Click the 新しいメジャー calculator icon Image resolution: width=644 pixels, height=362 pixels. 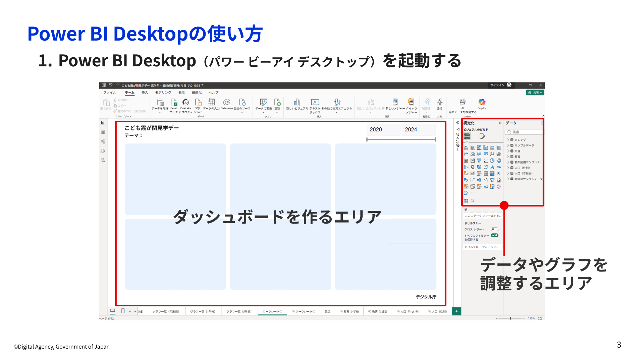[395, 102]
